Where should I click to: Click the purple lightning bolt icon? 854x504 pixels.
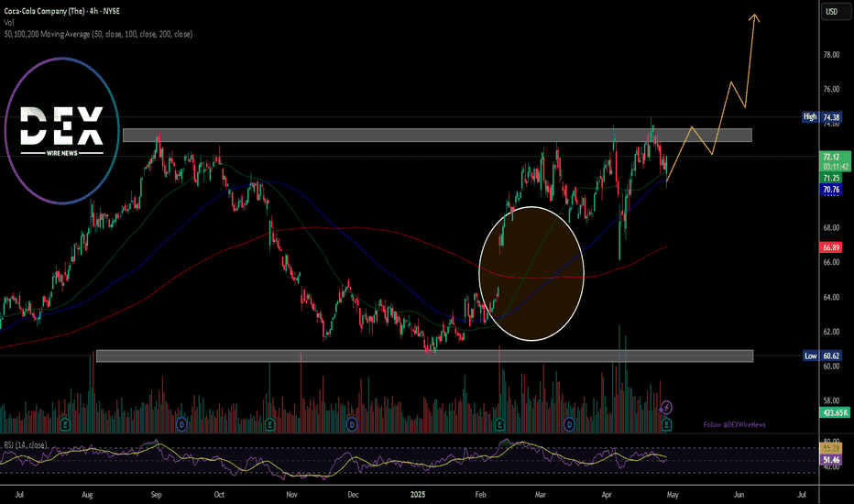tap(666, 408)
